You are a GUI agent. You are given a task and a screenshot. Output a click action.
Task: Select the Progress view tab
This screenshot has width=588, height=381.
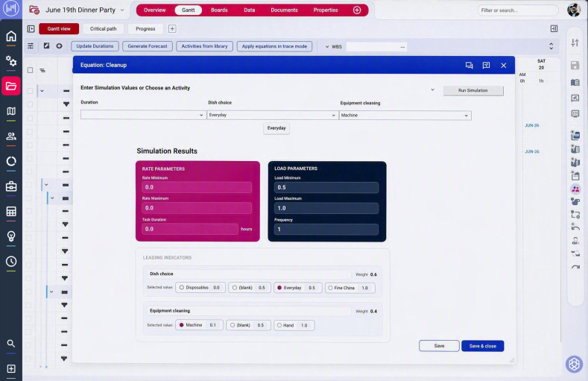(x=145, y=29)
